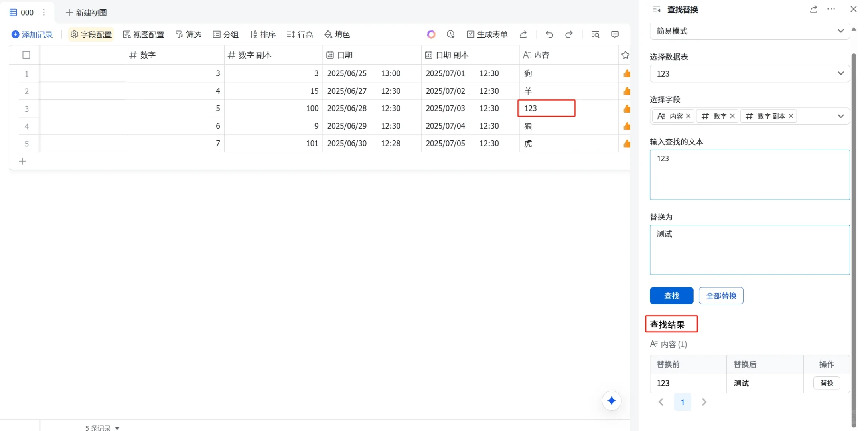Open the comment bubble icon
Screen dimensions: 868x431
point(614,34)
